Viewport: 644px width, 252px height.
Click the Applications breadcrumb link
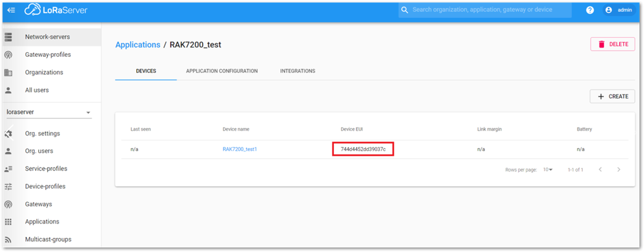pyautogui.click(x=138, y=45)
